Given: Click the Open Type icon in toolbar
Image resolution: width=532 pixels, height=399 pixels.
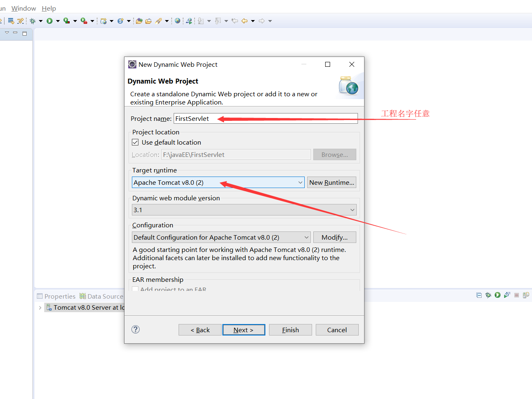Looking at the screenshot, I should coord(139,21).
